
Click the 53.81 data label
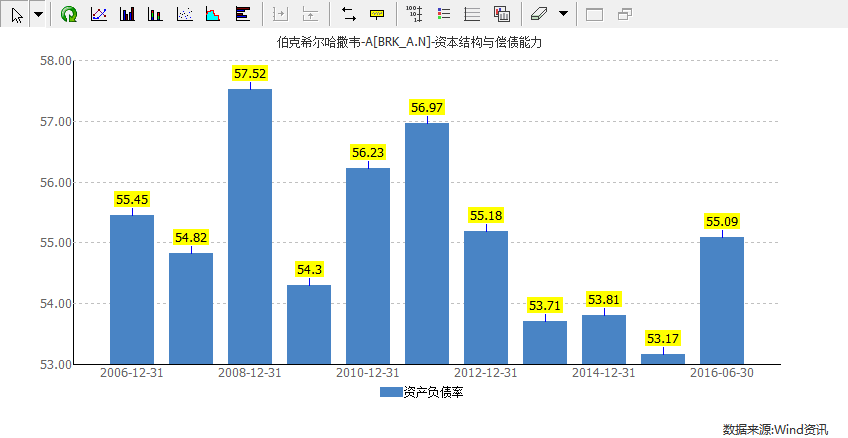[x=604, y=300]
